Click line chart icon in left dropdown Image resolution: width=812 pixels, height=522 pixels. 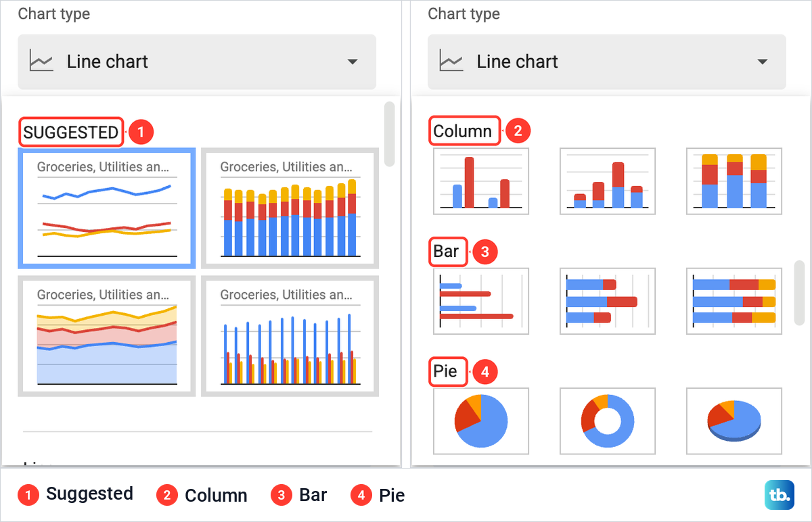tap(41, 62)
